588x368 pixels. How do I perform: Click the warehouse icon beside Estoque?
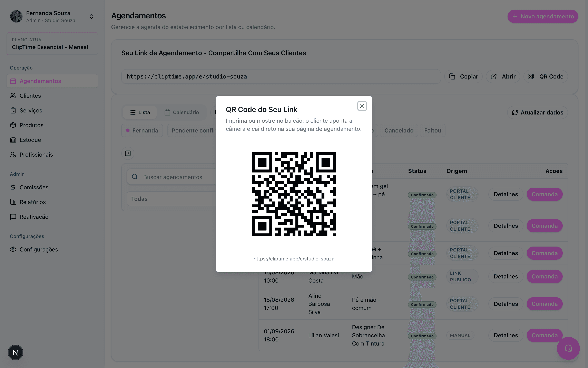(13, 140)
